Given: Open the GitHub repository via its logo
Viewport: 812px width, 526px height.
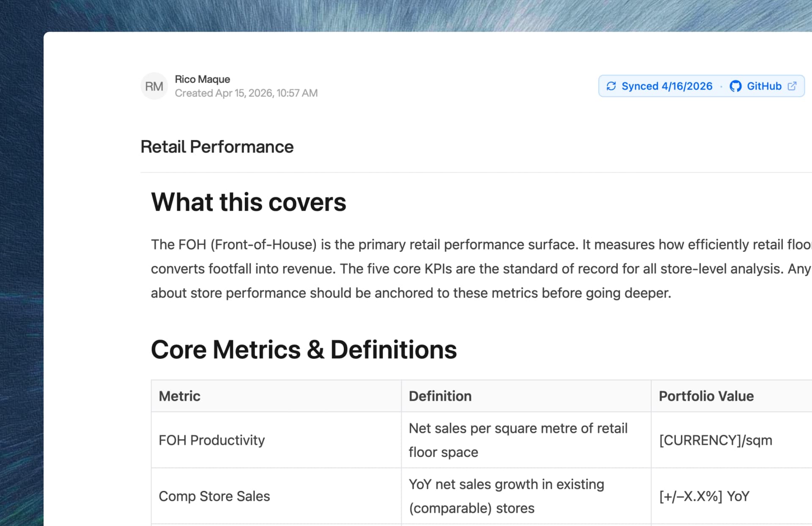Looking at the screenshot, I should point(736,86).
